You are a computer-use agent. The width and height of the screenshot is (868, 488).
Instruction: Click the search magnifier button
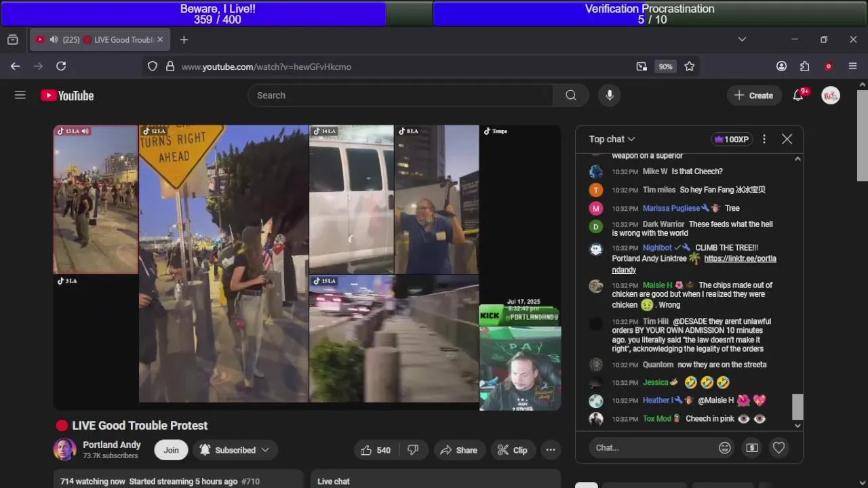pos(571,96)
